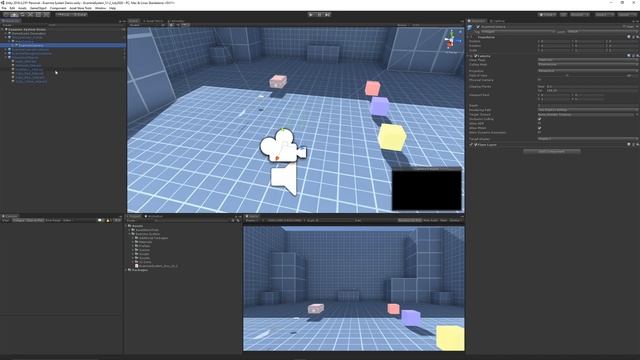Toggle Global/Local handle rotation button

tap(80, 15)
